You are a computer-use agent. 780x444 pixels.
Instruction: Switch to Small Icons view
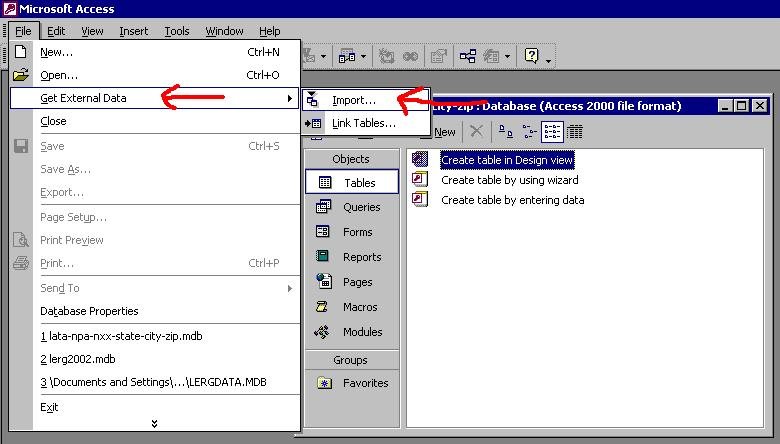coord(529,132)
